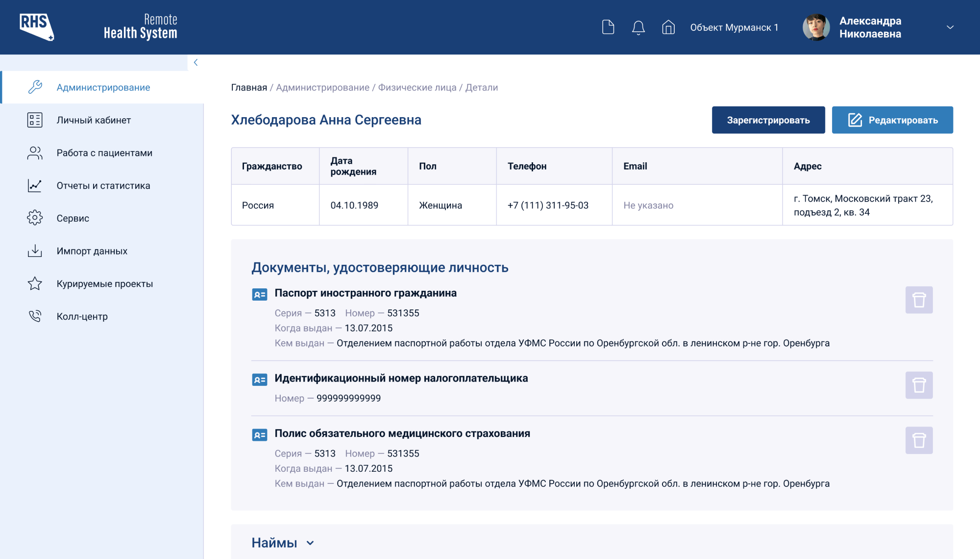Delete the taxpayer identification number entry

919,385
